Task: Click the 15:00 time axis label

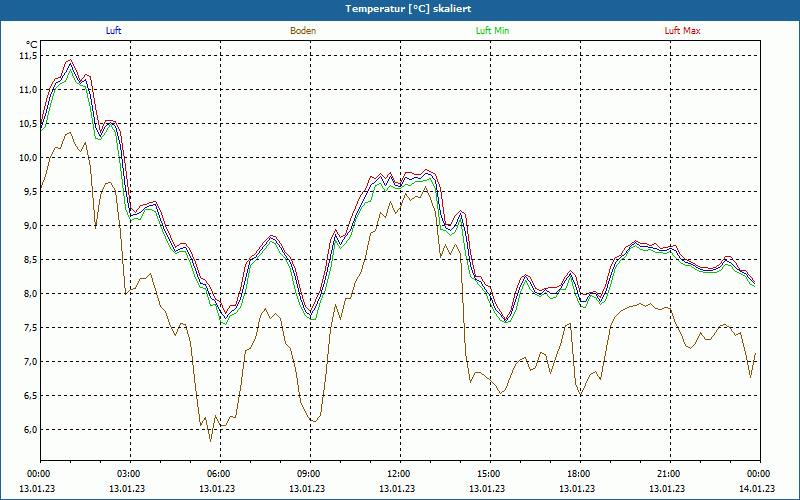Action: [488, 474]
